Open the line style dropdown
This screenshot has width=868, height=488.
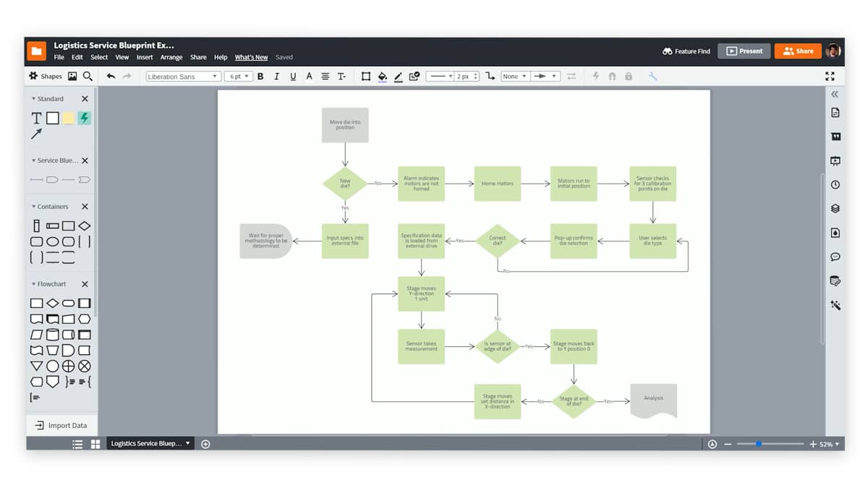coord(440,76)
